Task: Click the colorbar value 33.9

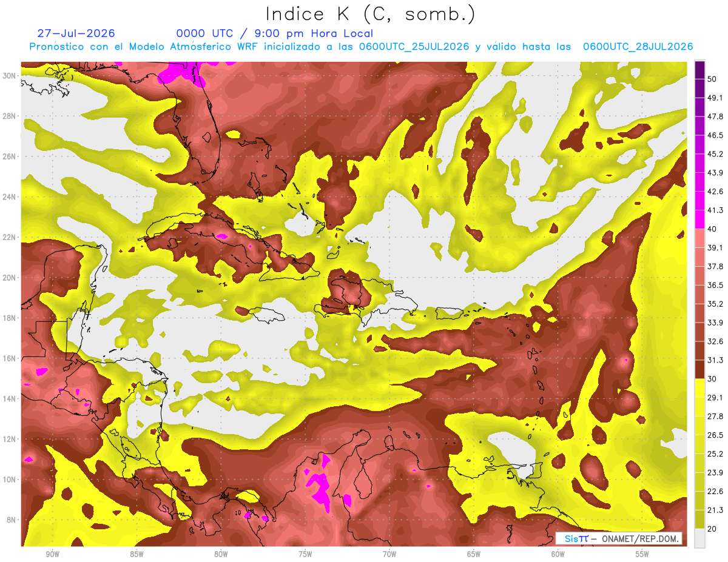Action: click(x=715, y=323)
